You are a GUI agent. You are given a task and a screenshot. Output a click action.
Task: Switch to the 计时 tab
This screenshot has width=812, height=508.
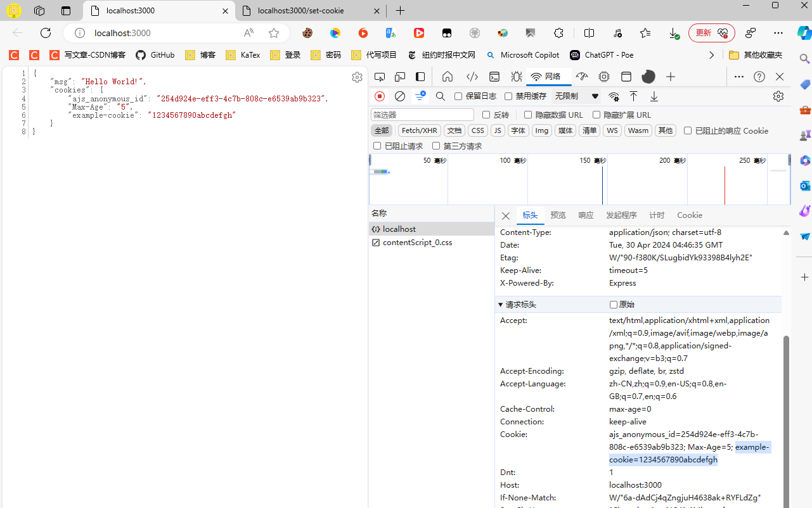click(657, 215)
